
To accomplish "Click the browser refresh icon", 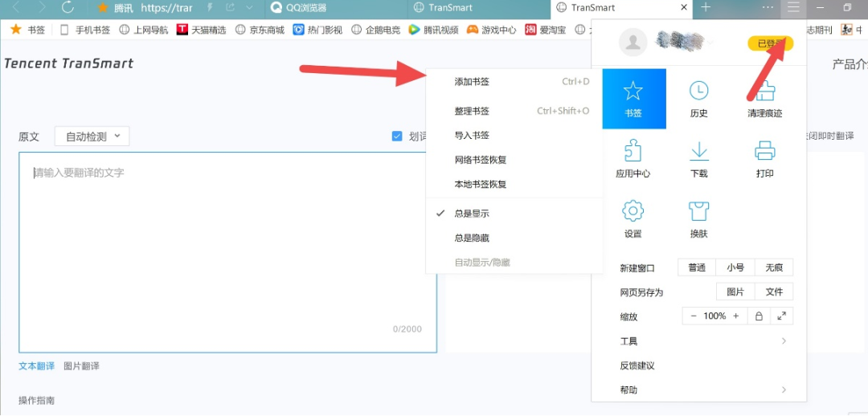I will pos(68,8).
